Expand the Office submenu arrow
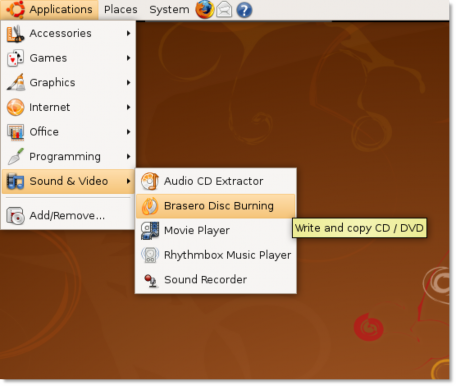 point(128,132)
